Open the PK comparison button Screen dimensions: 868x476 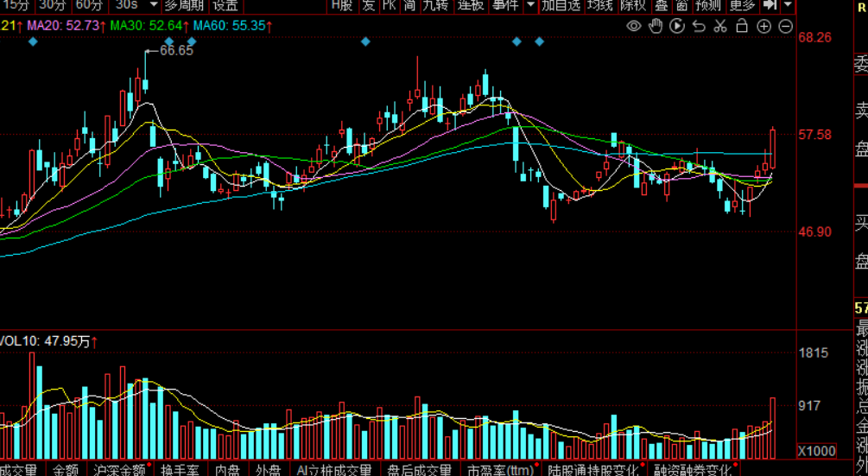point(390,5)
